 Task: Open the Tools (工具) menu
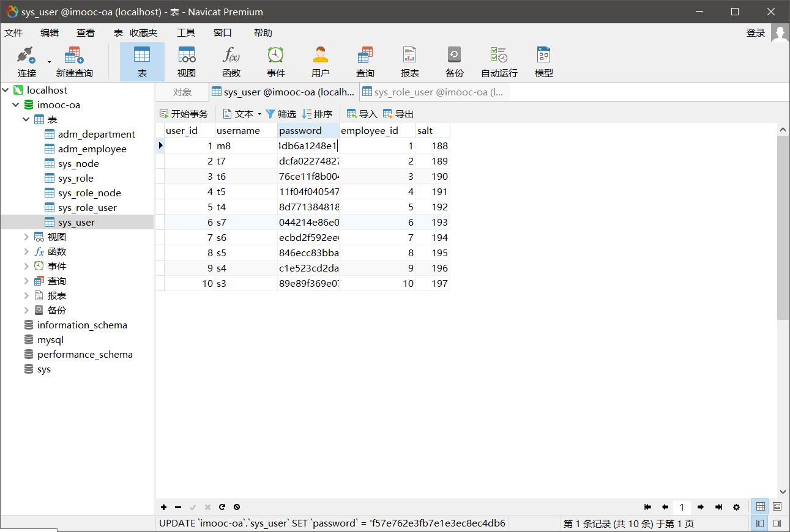tap(186, 33)
